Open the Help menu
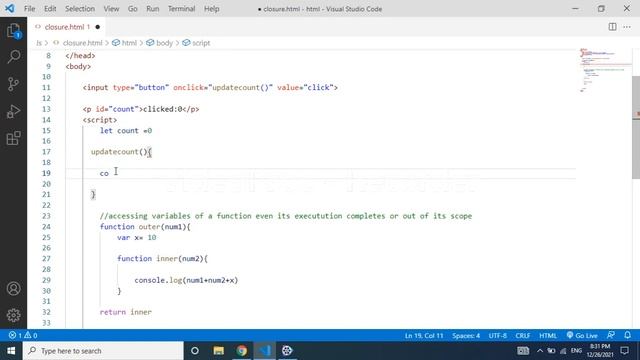Viewport: 640px width, 360px height. [x=211, y=9]
